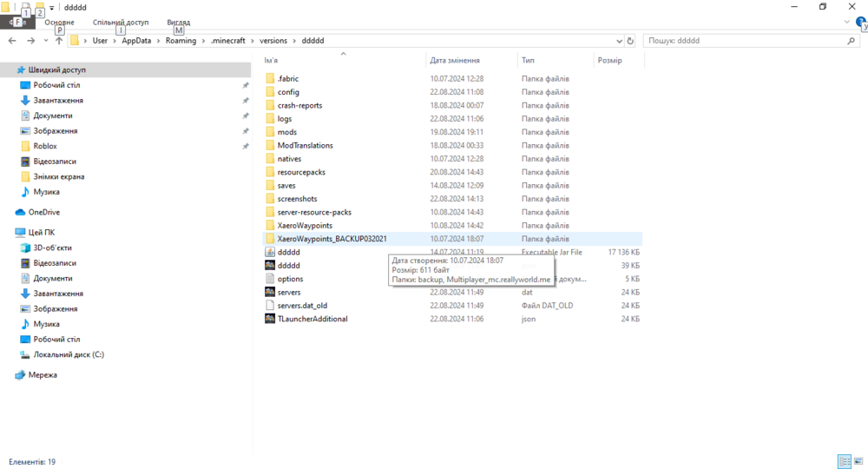Switch to large thumbnails view icon

click(858, 461)
